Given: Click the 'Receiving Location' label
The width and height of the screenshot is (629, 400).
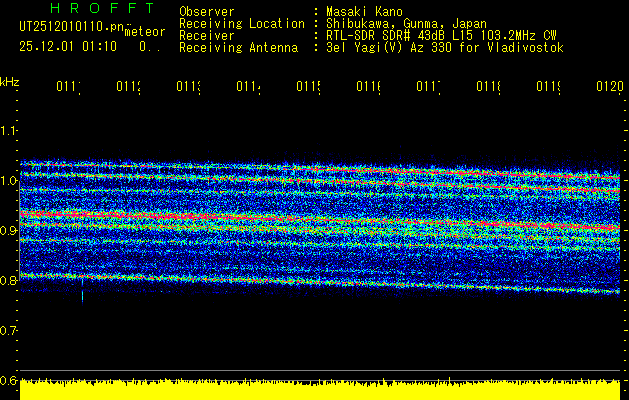Looking at the screenshot, I should point(242,24).
